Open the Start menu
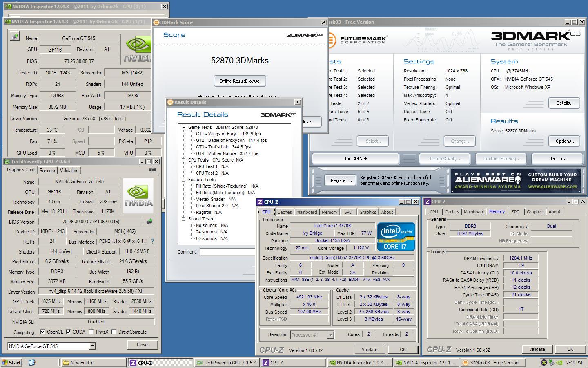The height and width of the screenshot is (368, 588). pyautogui.click(x=12, y=362)
